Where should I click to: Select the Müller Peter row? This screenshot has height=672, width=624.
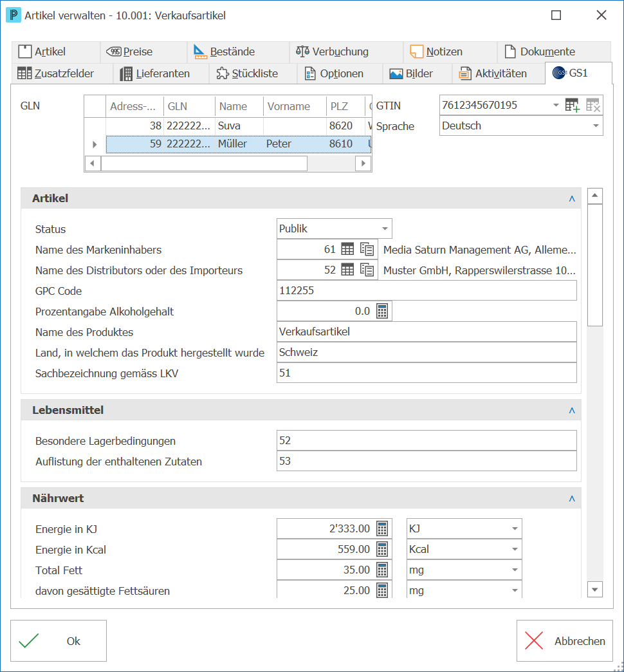click(x=239, y=144)
